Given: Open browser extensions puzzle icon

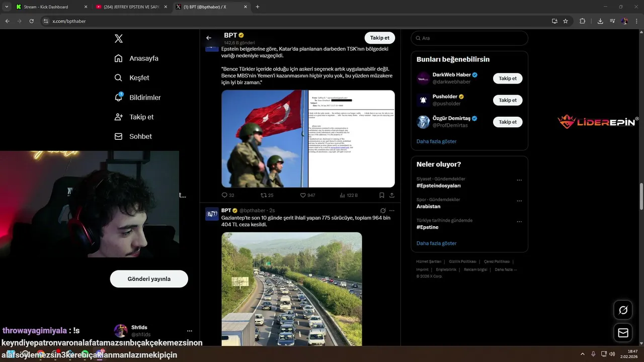Looking at the screenshot, I should point(583,21).
